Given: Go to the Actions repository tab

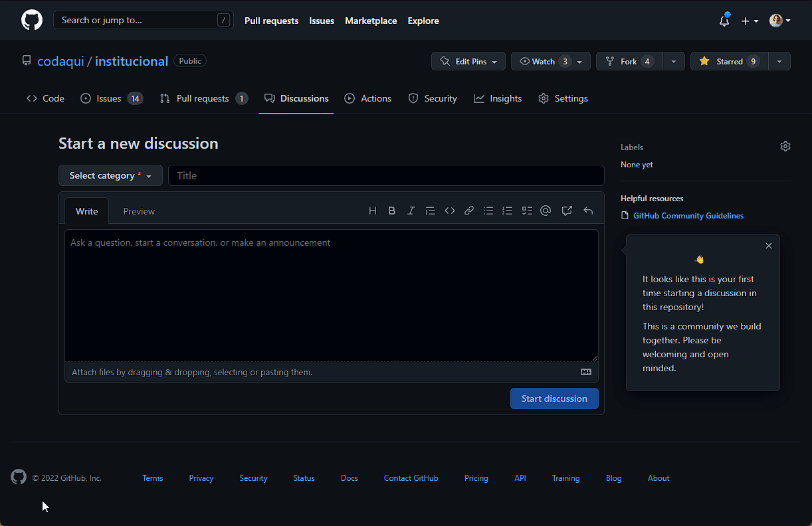Looking at the screenshot, I should pos(368,98).
